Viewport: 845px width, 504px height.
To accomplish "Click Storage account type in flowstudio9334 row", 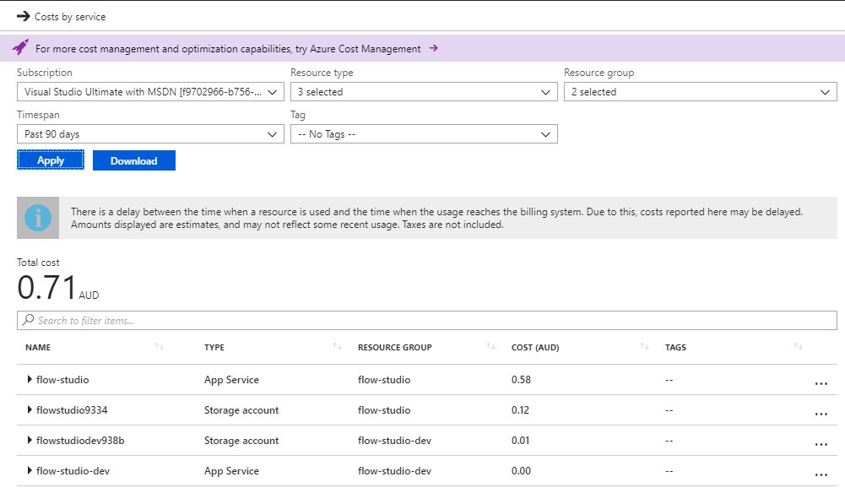I will [241, 409].
